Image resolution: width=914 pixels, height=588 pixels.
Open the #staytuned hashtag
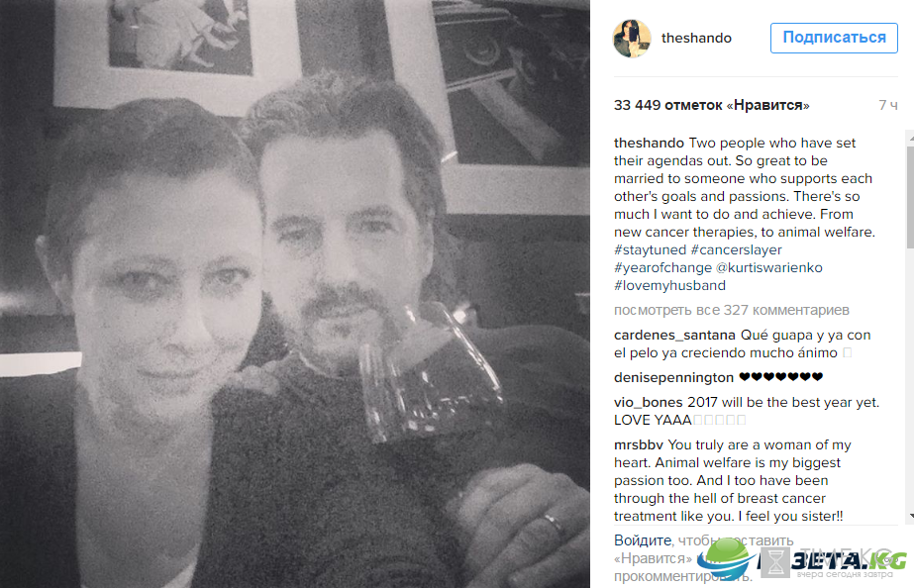[650, 250]
